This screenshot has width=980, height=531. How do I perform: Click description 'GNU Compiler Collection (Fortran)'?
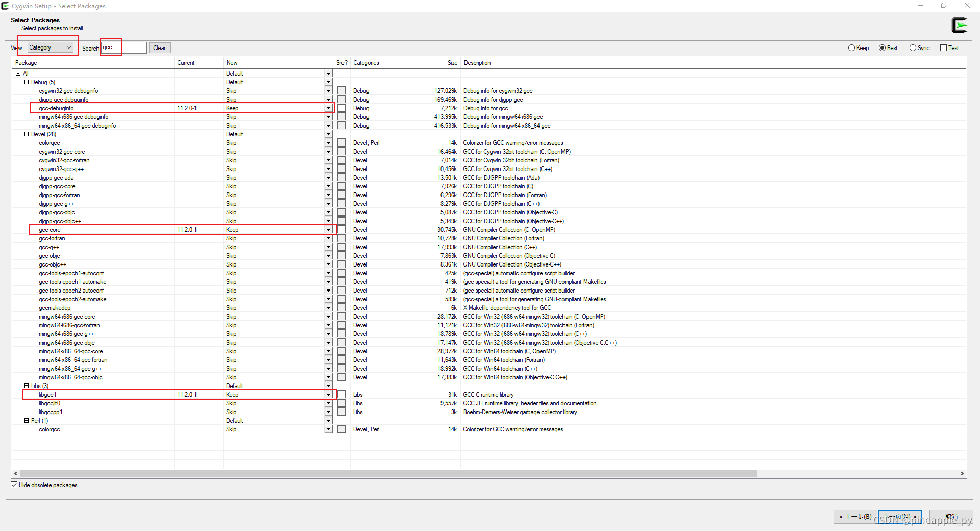(x=503, y=238)
